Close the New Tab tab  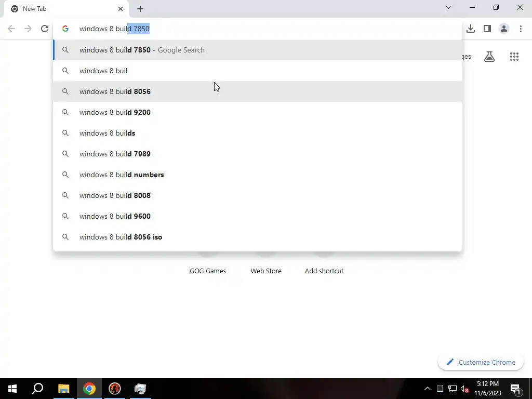pos(121,9)
